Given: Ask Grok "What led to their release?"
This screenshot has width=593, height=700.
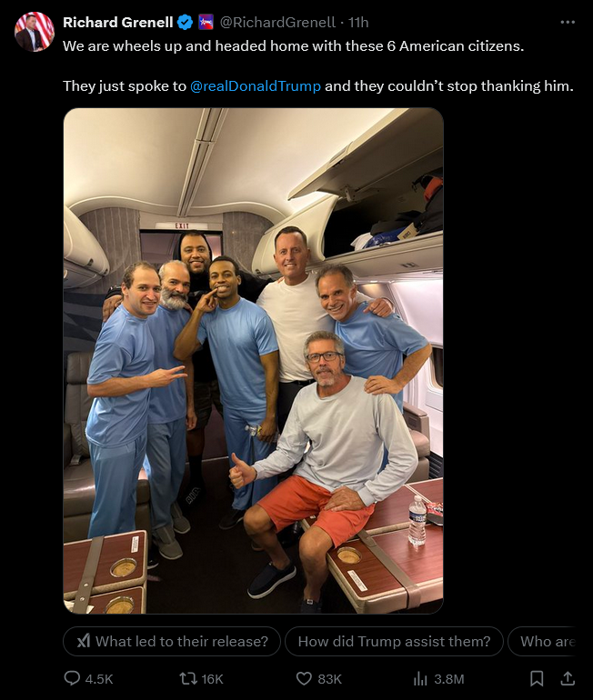Looking at the screenshot, I should click(x=172, y=642).
